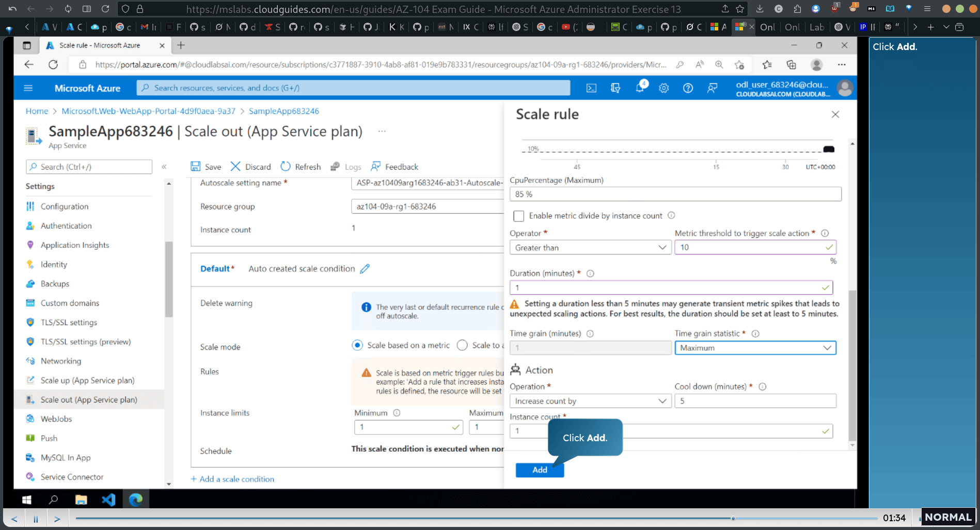Click info icon next to Time grain statistic
This screenshot has height=530, width=980.
[x=755, y=334]
